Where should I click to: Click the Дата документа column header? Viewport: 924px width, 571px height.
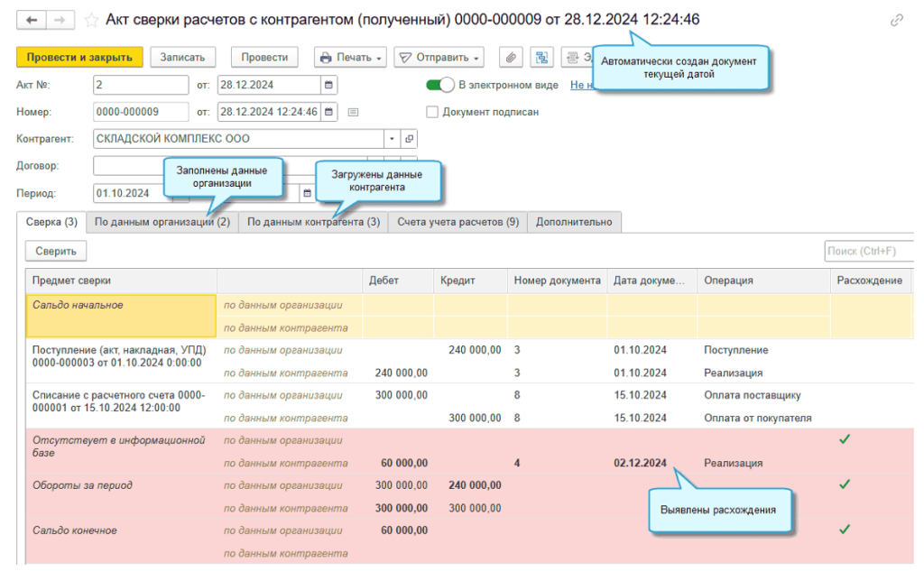click(x=651, y=281)
